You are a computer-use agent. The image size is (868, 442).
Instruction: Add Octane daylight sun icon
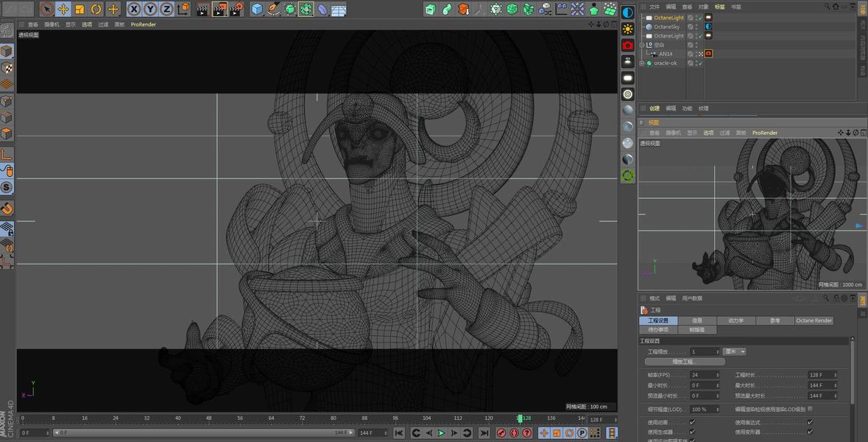tap(628, 29)
